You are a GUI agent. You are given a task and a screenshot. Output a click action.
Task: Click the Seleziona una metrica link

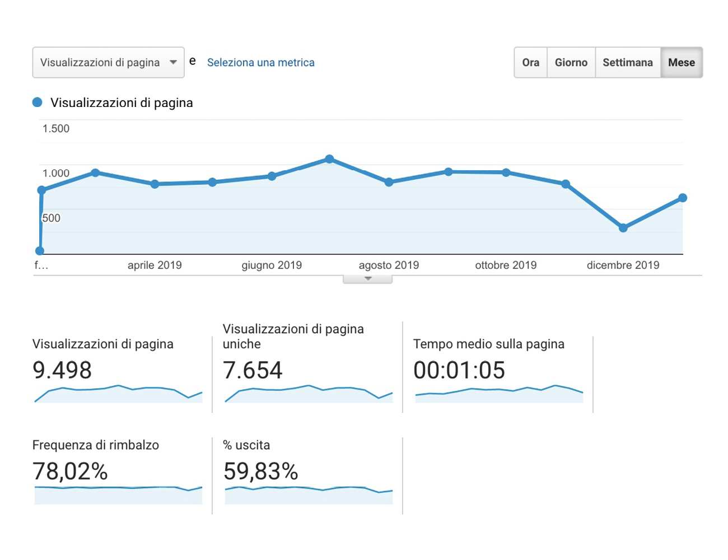point(260,63)
